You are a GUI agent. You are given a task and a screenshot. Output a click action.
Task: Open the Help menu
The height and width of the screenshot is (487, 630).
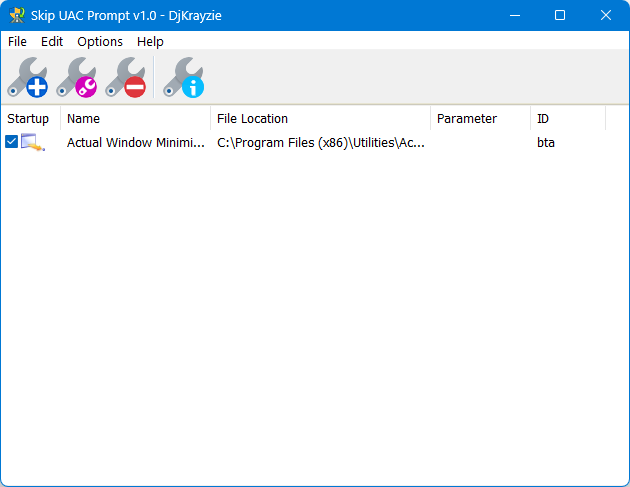[x=150, y=41]
